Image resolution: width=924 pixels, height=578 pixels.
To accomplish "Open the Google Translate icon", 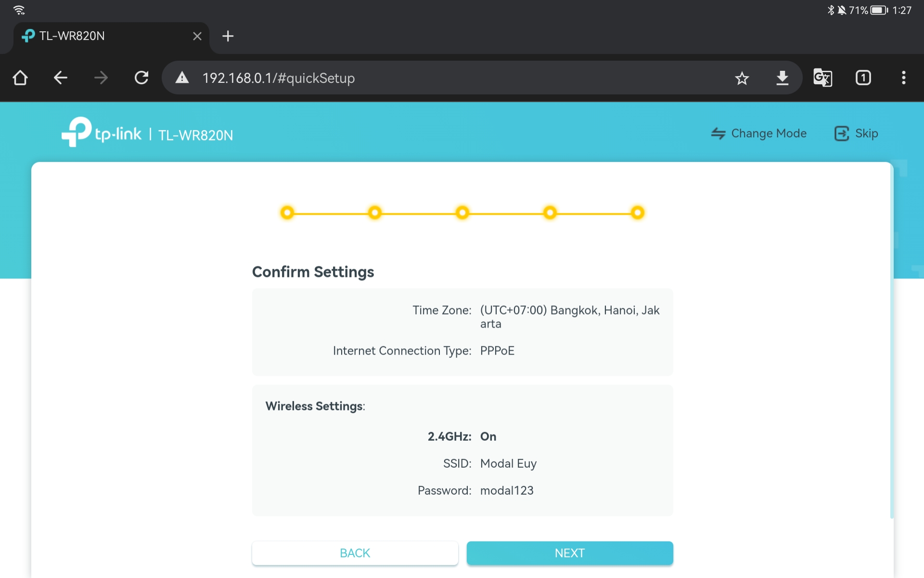I will (822, 78).
